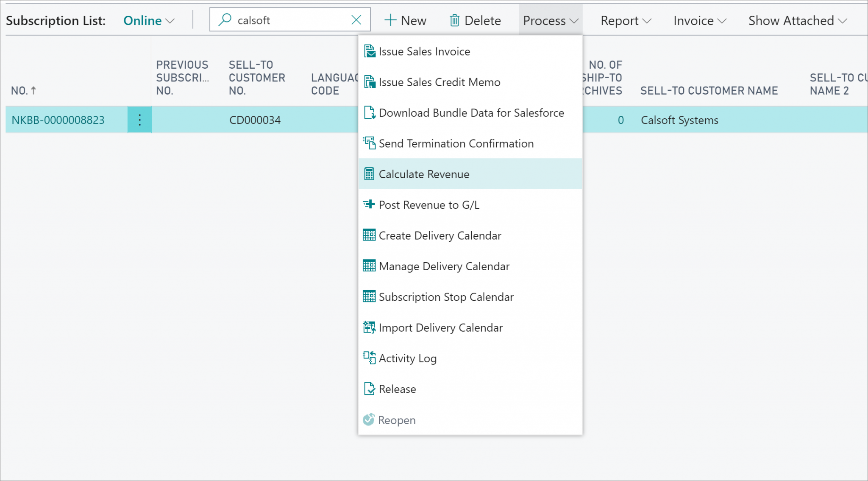Select the Download Bundle Data for Salesforce icon

[370, 112]
